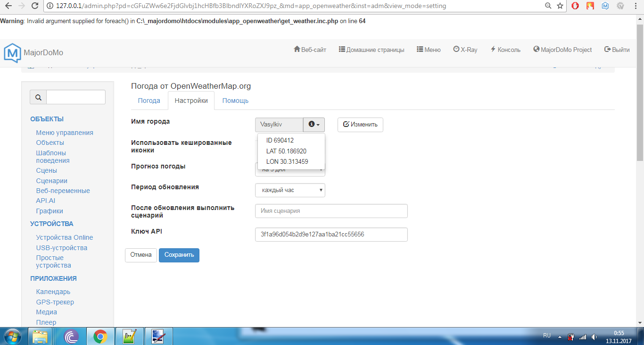Open the pointing-finger click extension icon
This screenshot has width=644, height=345.
[x=590, y=6]
